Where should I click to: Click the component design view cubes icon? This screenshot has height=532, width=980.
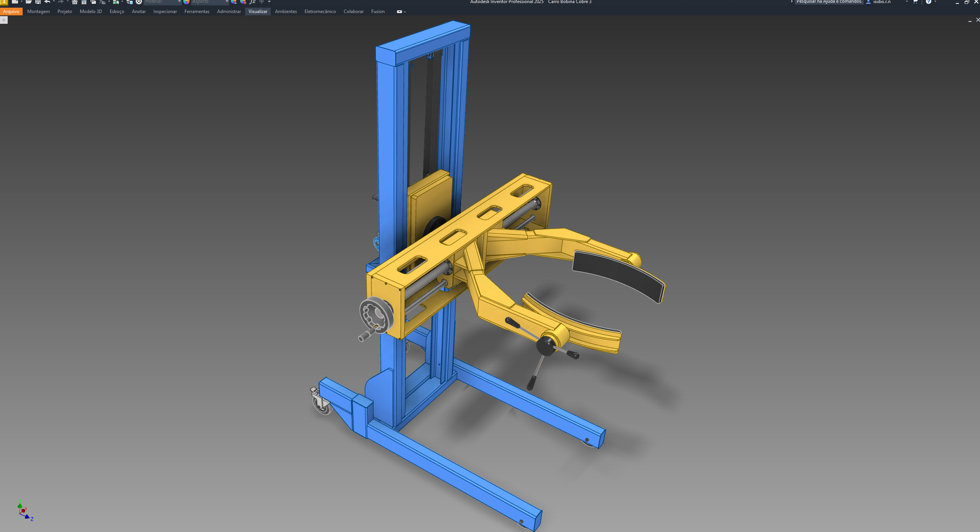130,2
